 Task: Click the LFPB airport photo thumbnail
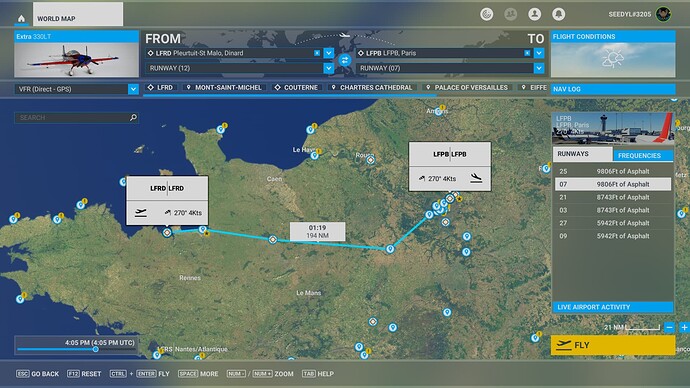point(613,128)
